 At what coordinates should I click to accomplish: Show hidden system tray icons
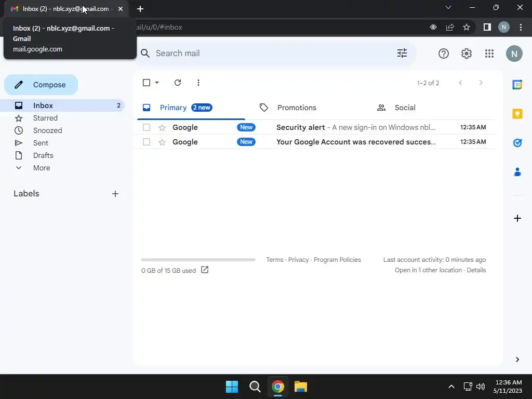coord(451,387)
